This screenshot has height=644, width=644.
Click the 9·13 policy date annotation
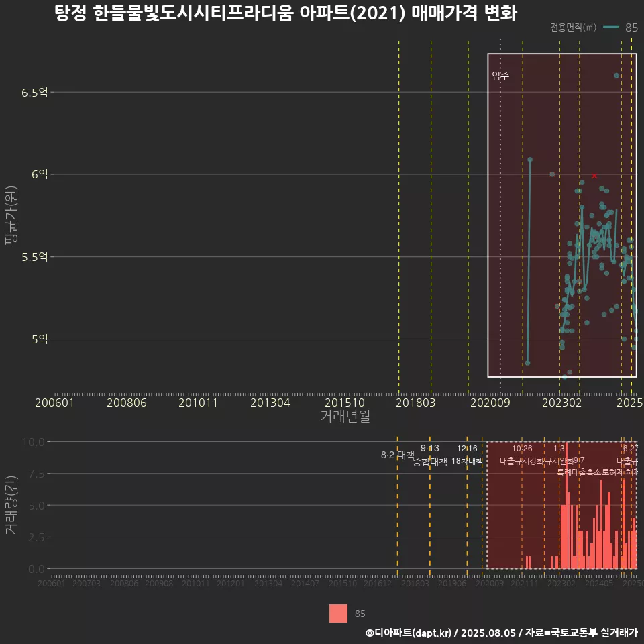[x=429, y=449]
